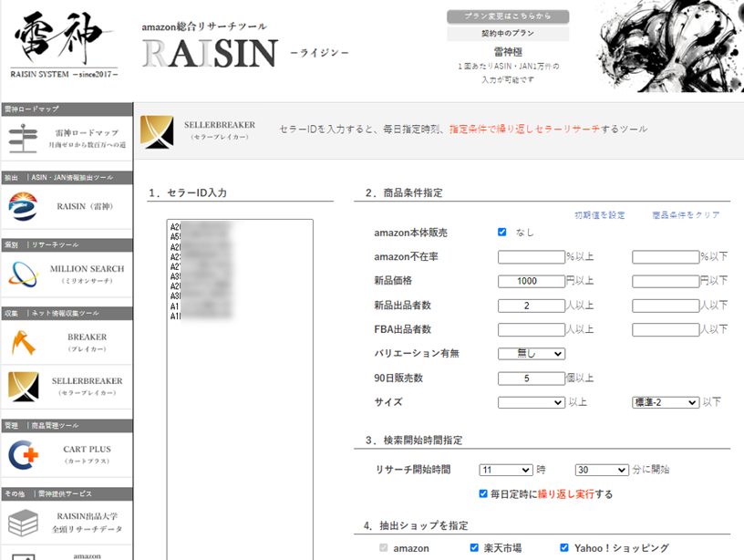
Task: Open the バリエーション有無 dropdown
Action: click(x=532, y=354)
